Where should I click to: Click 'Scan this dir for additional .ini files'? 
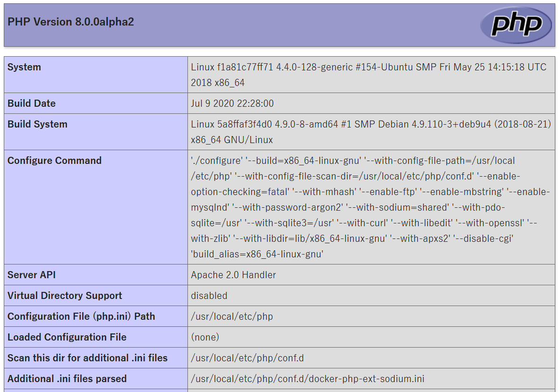pos(87,358)
